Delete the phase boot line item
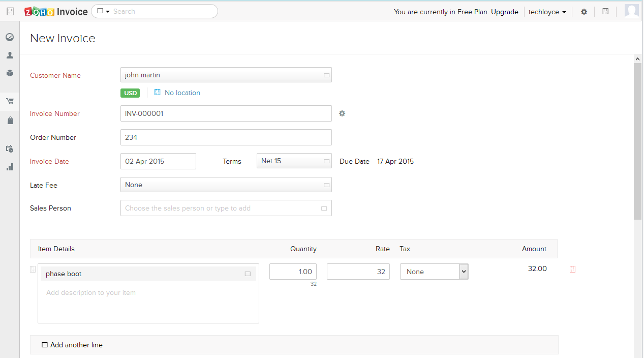This screenshot has height=358, width=644. [x=572, y=270]
